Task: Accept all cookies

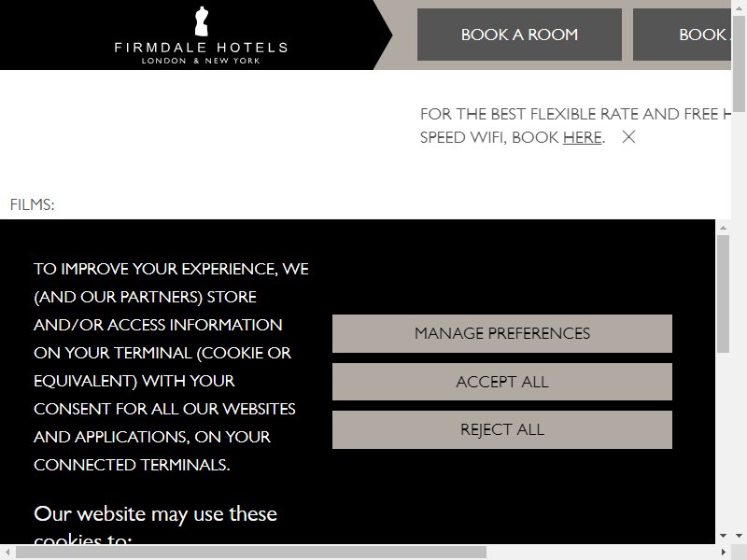Action: click(502, 382)
